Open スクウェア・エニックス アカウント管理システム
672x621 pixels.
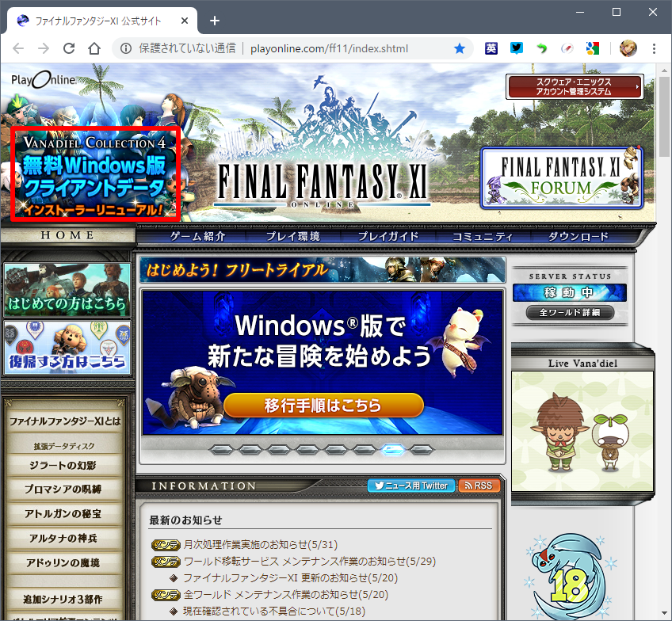[575, 86]
